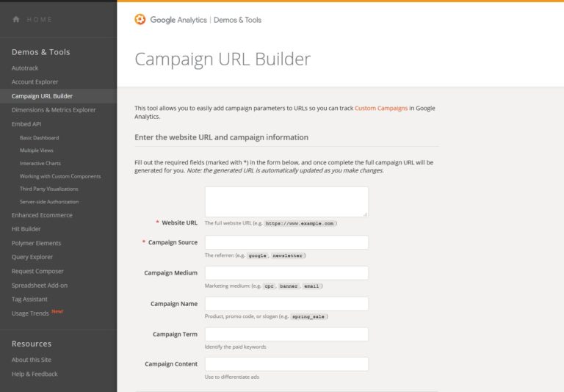The width and height of the screenshot is (564, 392).
Task: Click the Google Analytics logo icon
Action: point(140,19)
